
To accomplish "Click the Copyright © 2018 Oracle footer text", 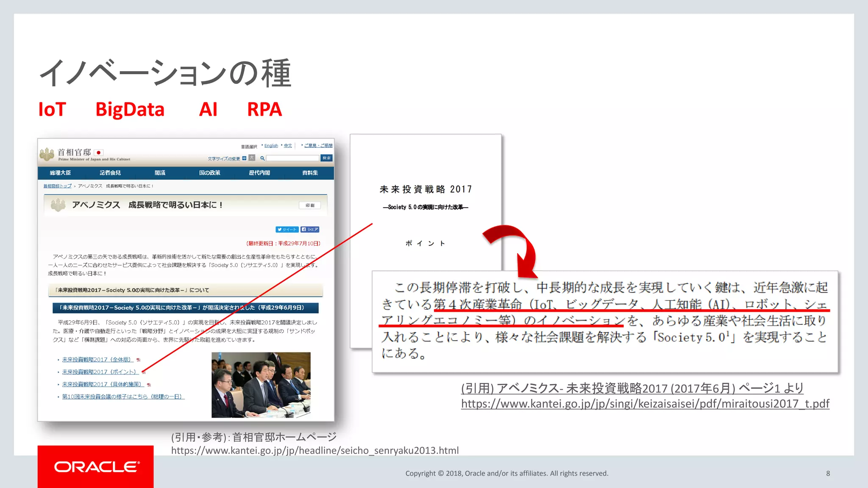I will pyautogui.click(x=507, y=473).
